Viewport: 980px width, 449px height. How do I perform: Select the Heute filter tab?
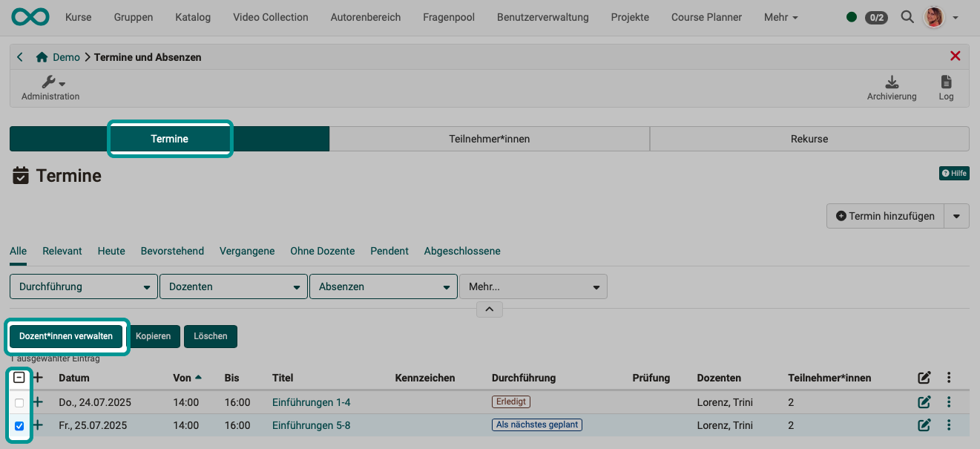point(111,251)
